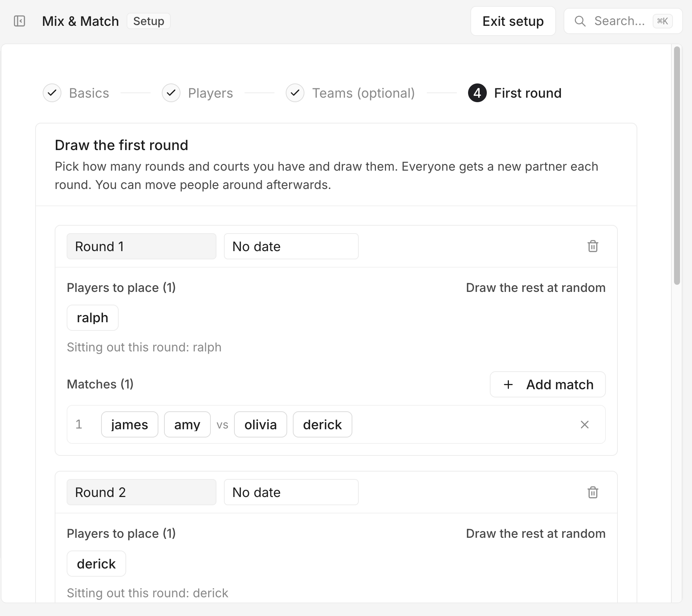Viewport: 692px width, 616px height.
Task: Click the Exit setup button
Action: click(x=513, y=21)
